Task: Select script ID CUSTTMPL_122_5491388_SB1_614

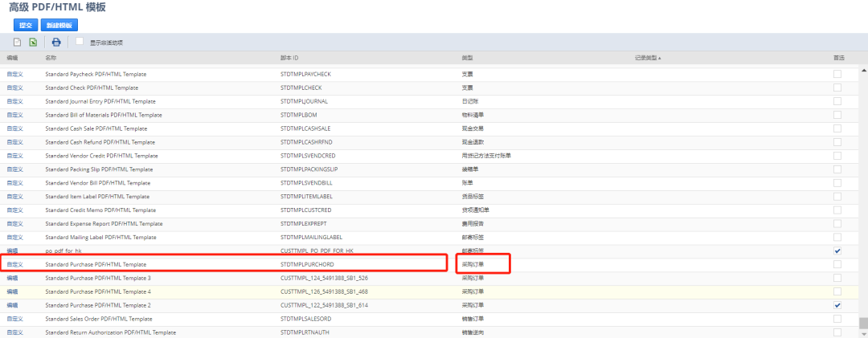Action: tap(325, 305)
